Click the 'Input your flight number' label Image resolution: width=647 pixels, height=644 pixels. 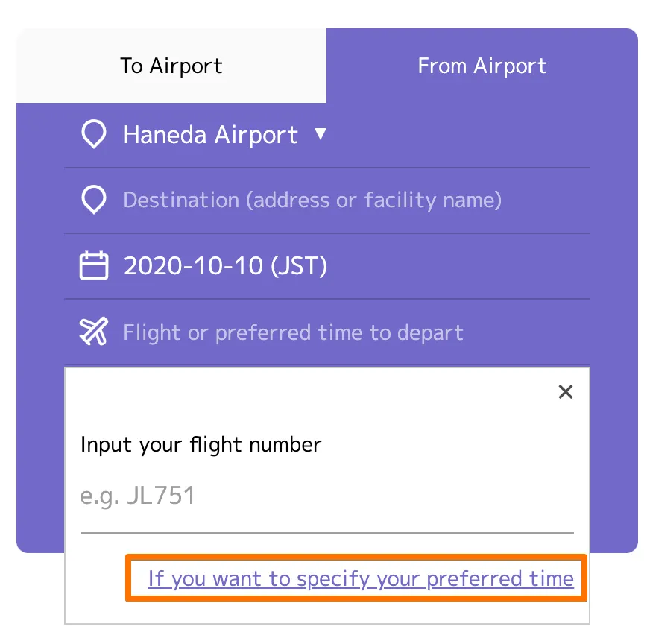[x=201, y=445]
